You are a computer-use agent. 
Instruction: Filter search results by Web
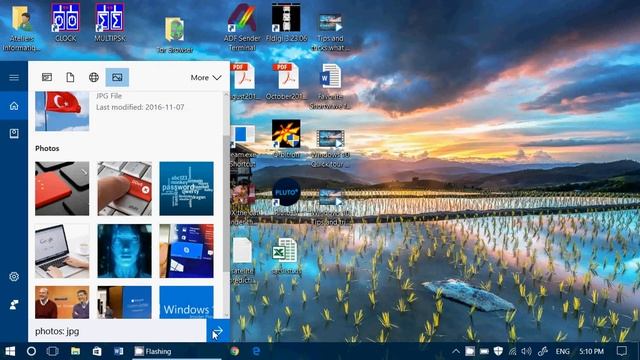[94, 77]
